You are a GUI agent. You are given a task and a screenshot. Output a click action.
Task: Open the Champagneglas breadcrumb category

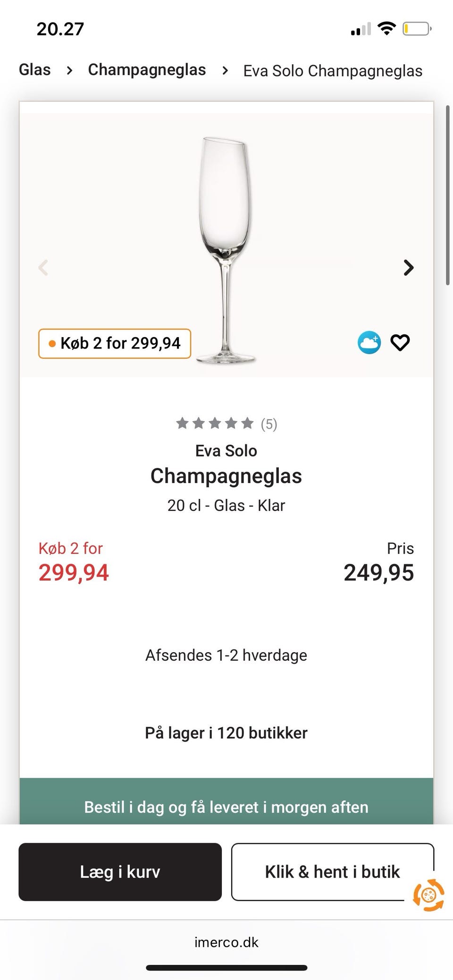147,70
